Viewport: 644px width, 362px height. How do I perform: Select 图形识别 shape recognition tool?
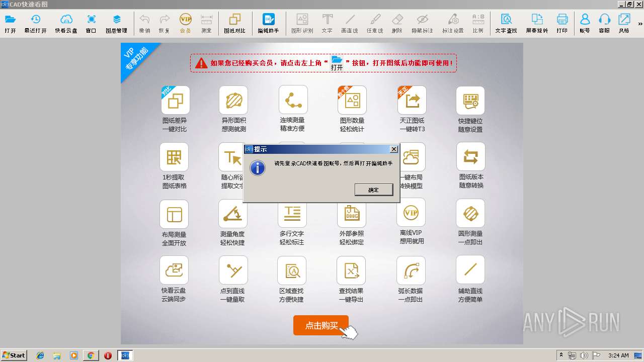pos(302,23)
